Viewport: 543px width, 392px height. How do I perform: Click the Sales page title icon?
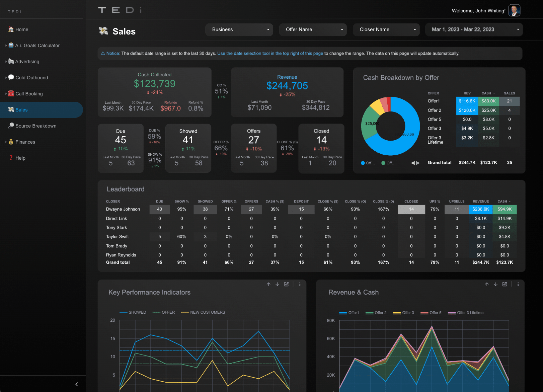[x=103, y=31]
